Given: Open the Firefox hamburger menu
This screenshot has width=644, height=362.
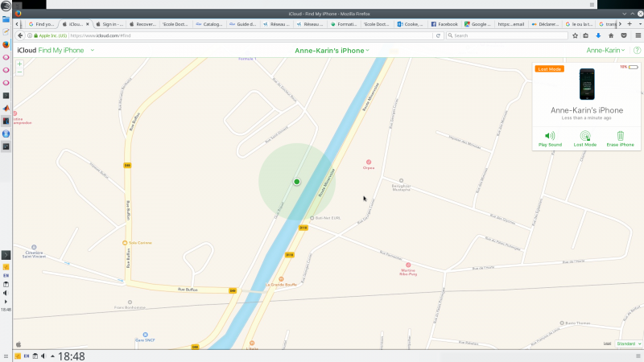Looking at the screenshot, I should (638, 35).
